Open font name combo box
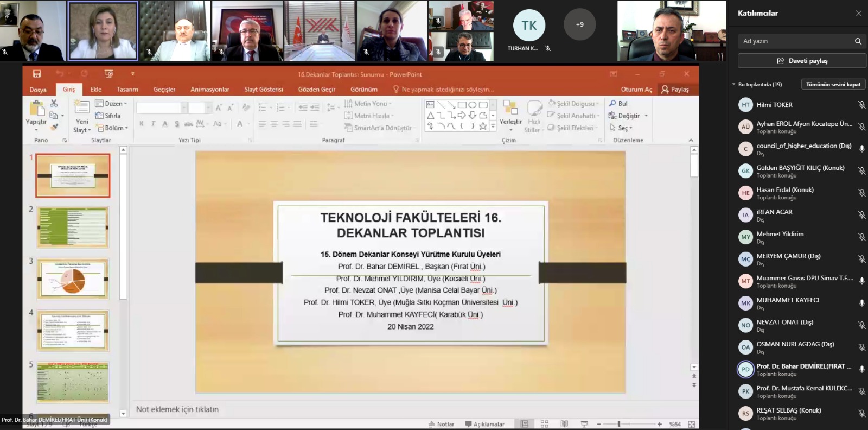The width and height of the screenshot is (868, 430). pyautogui.click(x=162, y=107)
